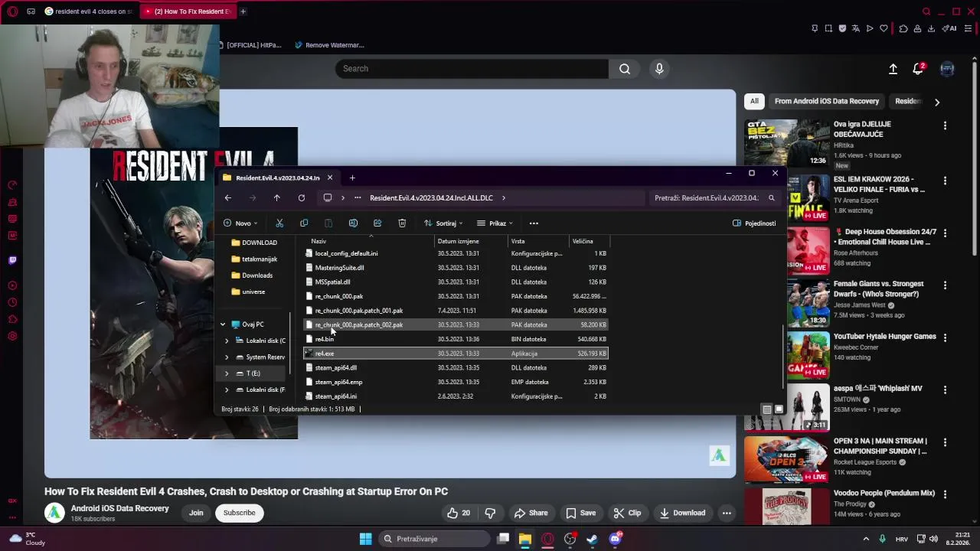Open the Prikaz dropdown
Viewport: 980px width, 551px height.
pyautogui.click(x=495, y=223)
